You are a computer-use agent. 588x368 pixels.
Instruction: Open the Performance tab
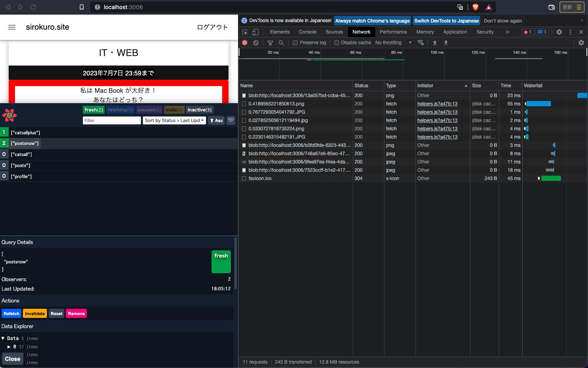(393, 32)
